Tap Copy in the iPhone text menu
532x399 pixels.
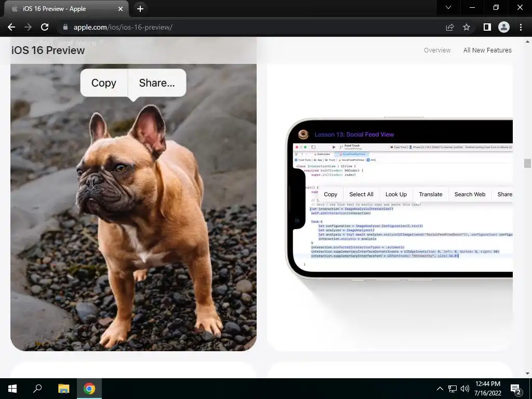coord(330,194)
